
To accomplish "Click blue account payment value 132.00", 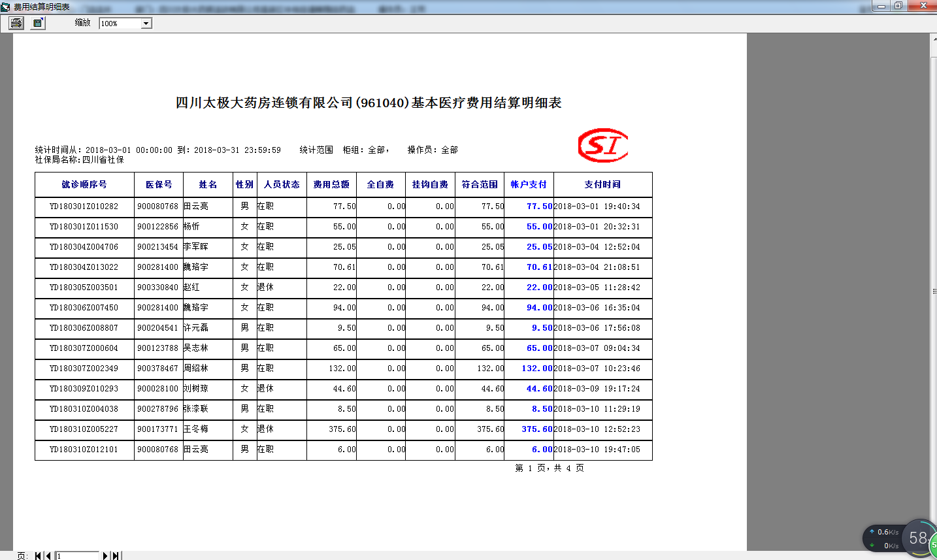I will tap(537, 369).
